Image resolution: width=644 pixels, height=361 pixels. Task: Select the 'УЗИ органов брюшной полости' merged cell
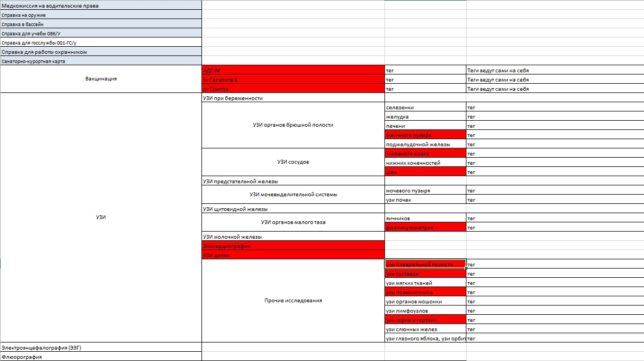click(x=293, y=125)
